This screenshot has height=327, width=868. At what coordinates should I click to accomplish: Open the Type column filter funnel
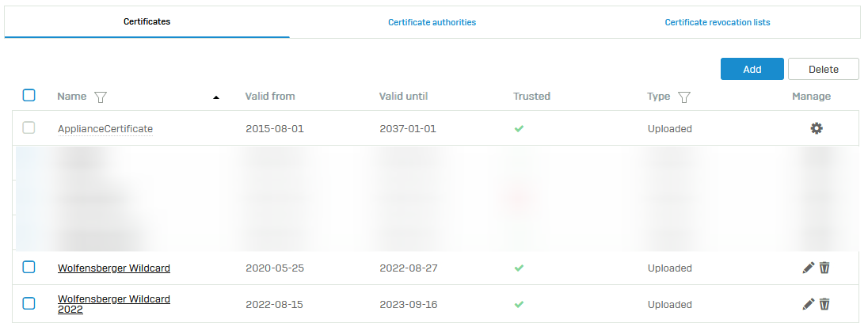[684, 97]
